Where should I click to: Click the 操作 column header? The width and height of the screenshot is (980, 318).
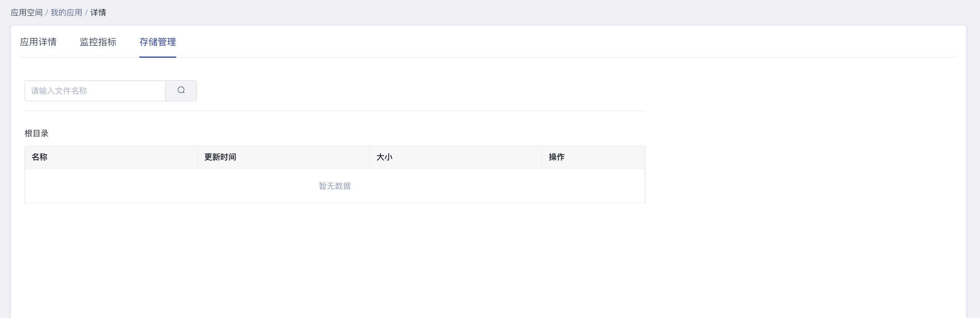557,157
